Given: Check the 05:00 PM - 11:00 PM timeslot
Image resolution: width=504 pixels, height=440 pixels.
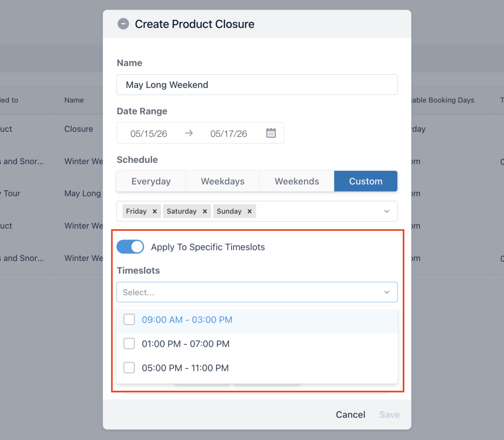Looking at the screenshot, I should (129, 368).
